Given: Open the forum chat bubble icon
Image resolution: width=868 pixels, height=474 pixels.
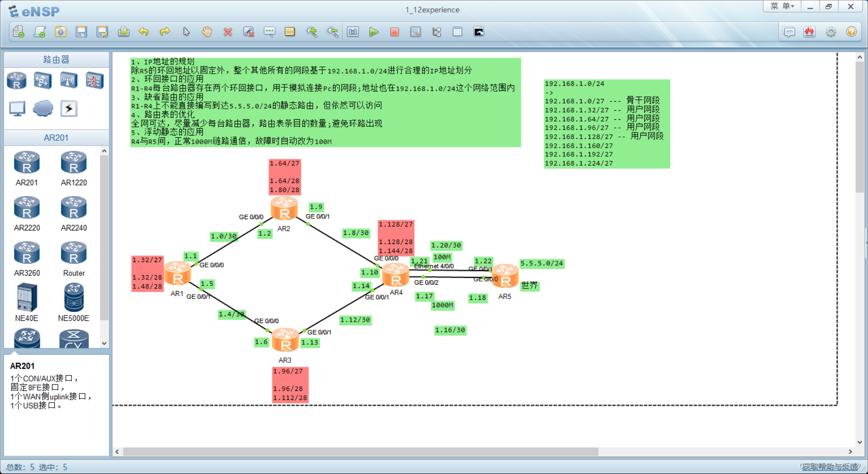Looking at the screenshot, I should (x=789, y=32).
